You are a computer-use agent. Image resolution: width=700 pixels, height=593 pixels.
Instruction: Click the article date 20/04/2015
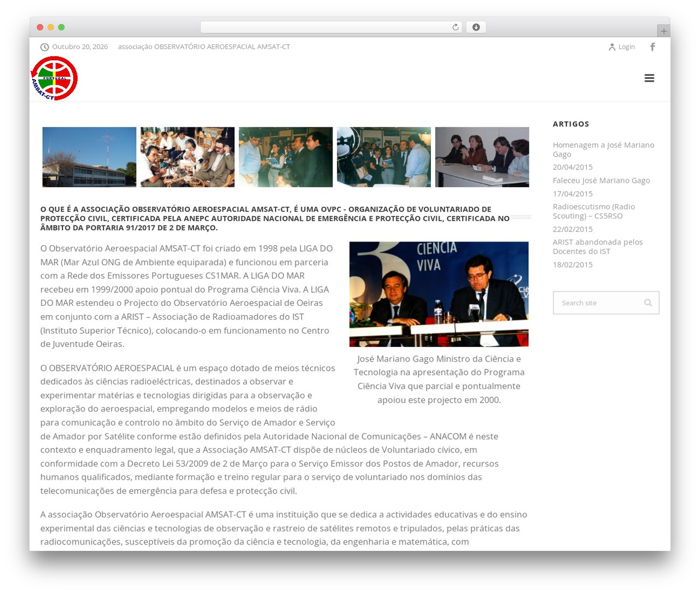click(573, 167)
